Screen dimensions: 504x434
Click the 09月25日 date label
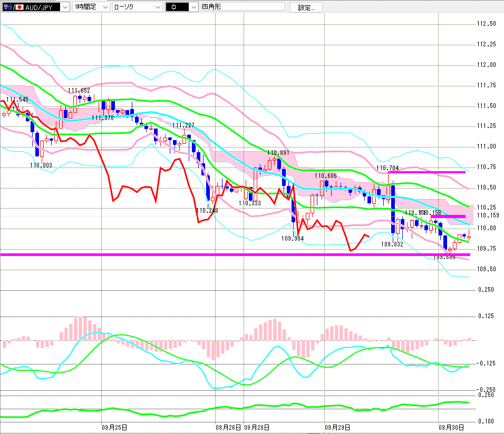tap(114, 428)
